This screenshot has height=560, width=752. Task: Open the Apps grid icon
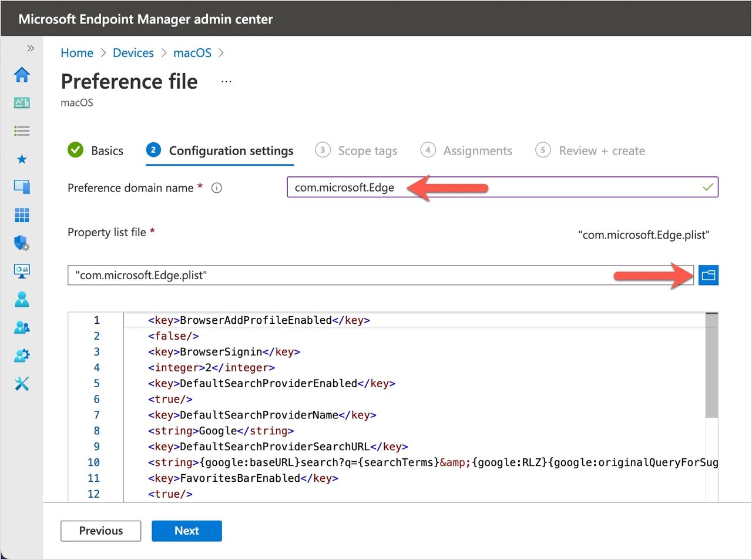22,215
